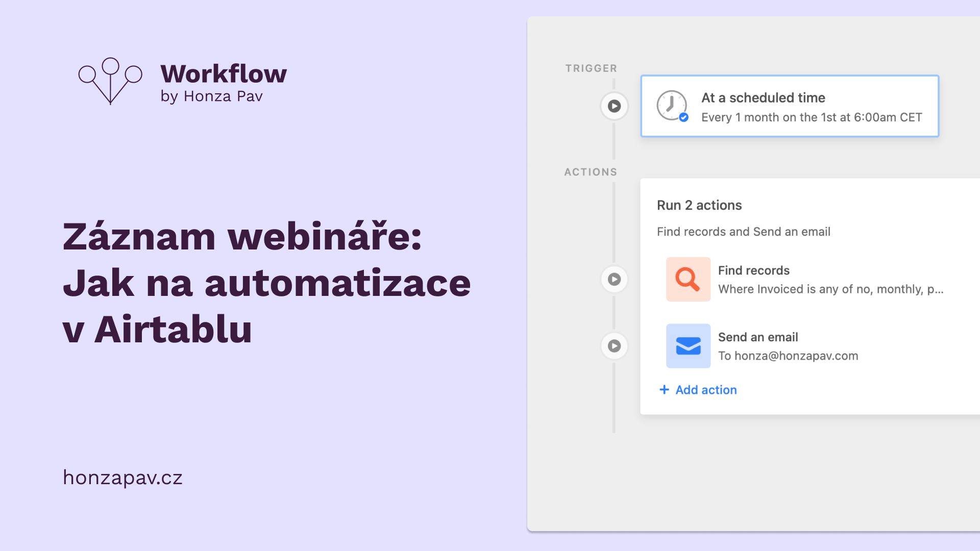Open the 'At a scheduled time' trigger card

pos(790,106)
